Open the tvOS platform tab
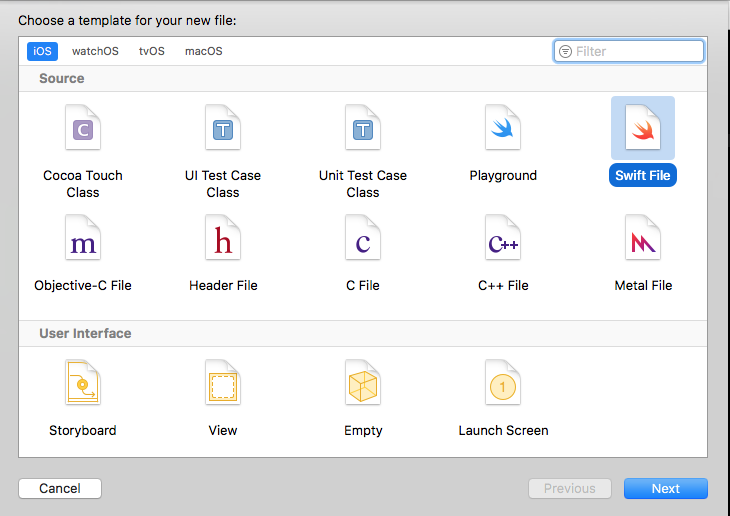 (152, 51)
